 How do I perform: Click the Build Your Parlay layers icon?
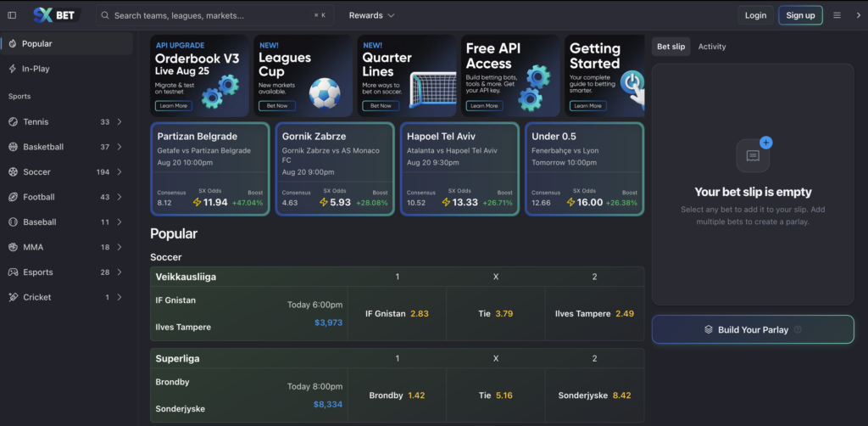[708, 329]
